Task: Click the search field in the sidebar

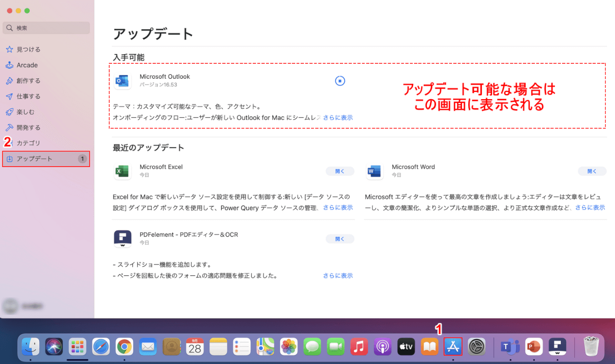Action: [x=46, y=28]
